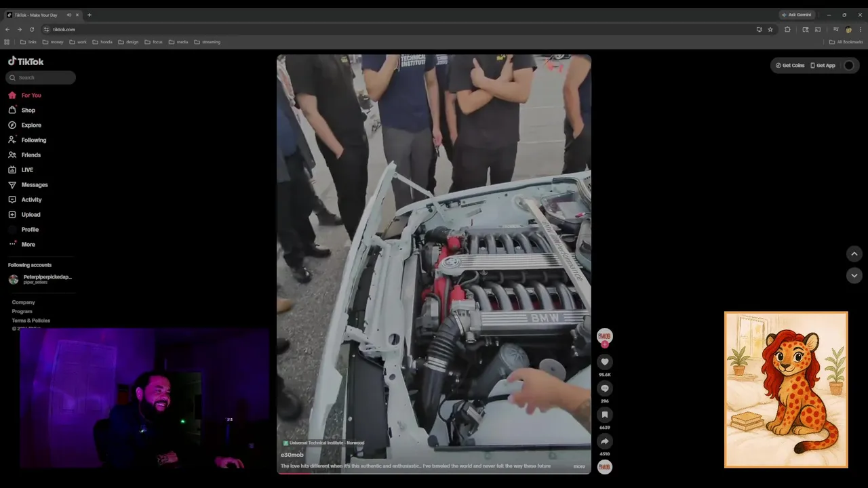Screen dimensions: 868x488
Task: Mute the TikTok tab via speaker icon
Action: click(68, 15)
